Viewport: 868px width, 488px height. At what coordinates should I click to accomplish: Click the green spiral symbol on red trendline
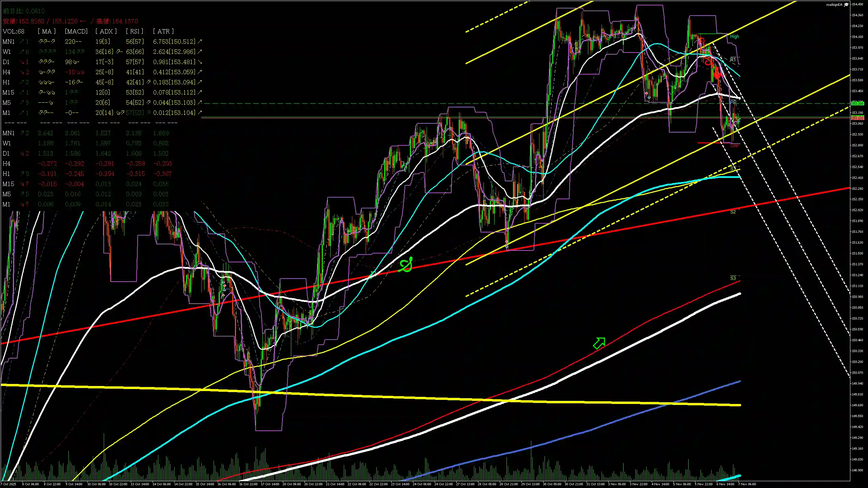click(406, 265)
